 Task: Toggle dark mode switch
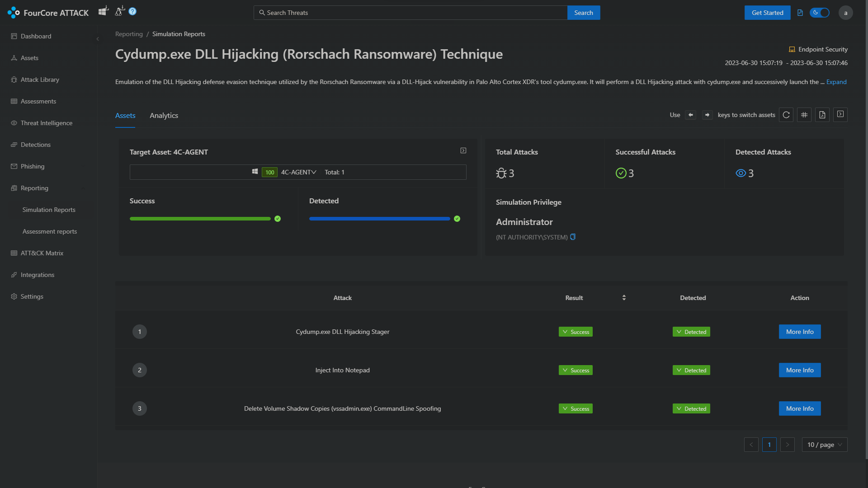(820, 13)
